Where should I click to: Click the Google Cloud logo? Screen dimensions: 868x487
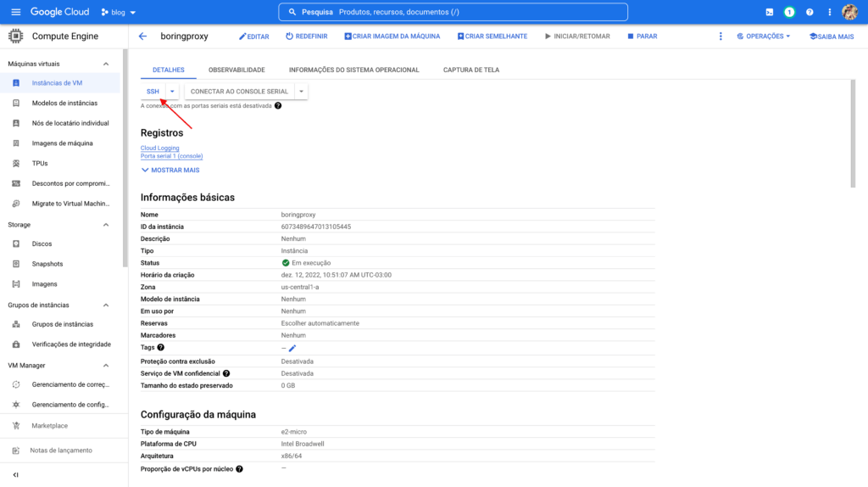coord(60,12)
